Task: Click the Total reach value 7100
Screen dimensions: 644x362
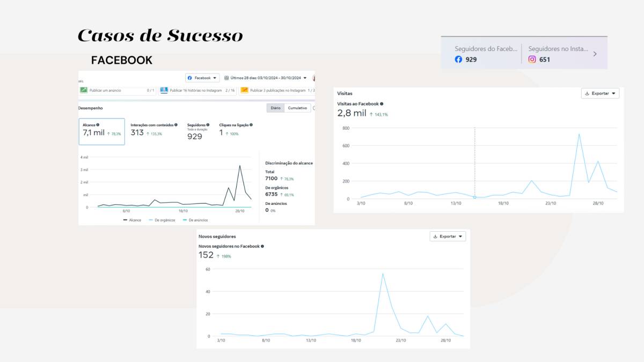Action: tap(271, 178)
